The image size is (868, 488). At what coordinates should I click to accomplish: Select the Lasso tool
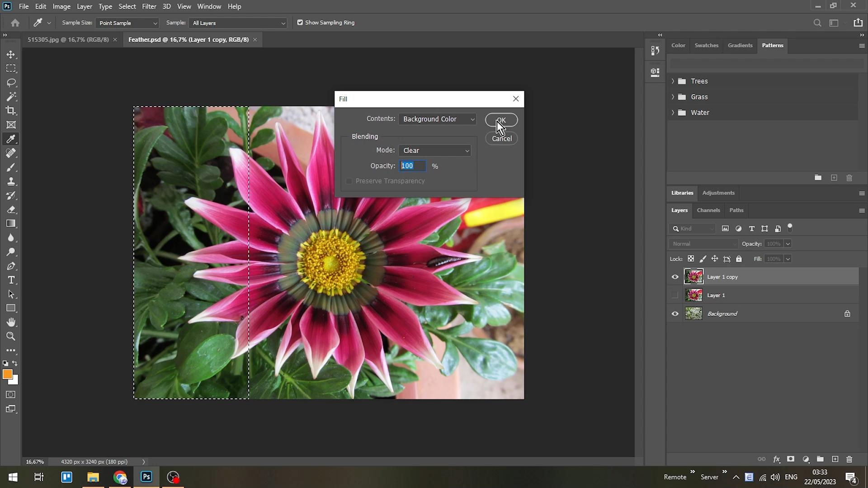coord(11,82)
